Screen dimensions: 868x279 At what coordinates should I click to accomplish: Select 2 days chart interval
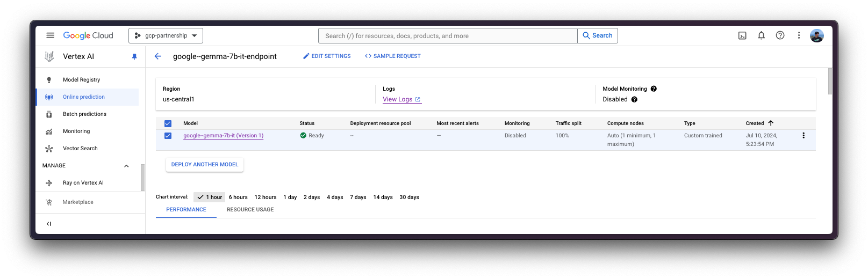312,197
